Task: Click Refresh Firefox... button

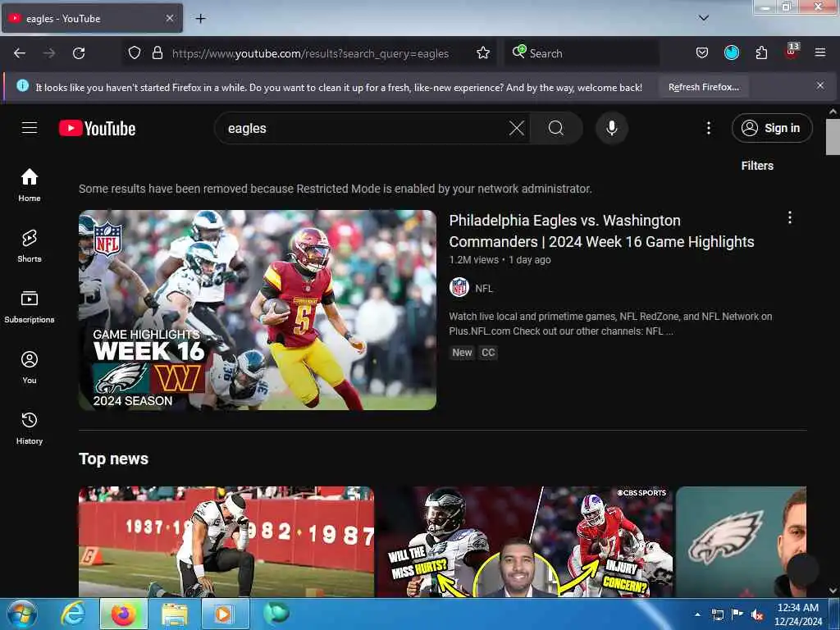Action: (x=704, y=87)
